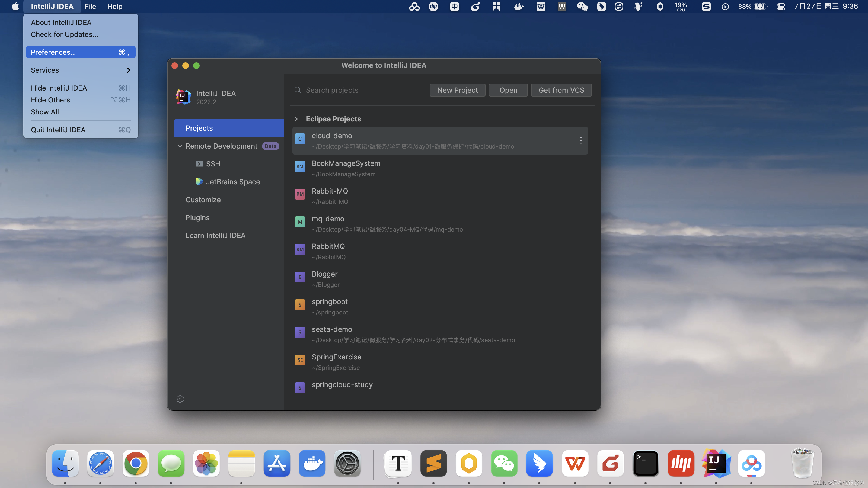Open the mq-demo project
The width and height of the screenshot is (868, 488).
(440, 224)
